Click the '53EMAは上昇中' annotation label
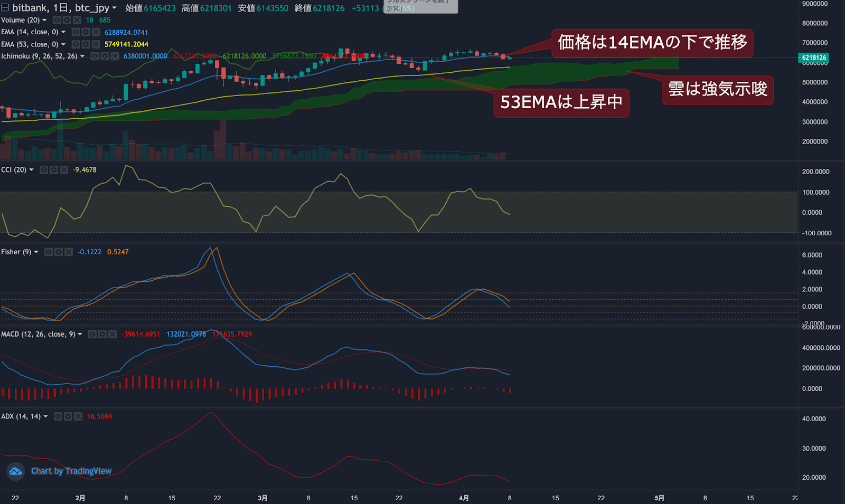845x504 pixels. [x=561, y=102]
